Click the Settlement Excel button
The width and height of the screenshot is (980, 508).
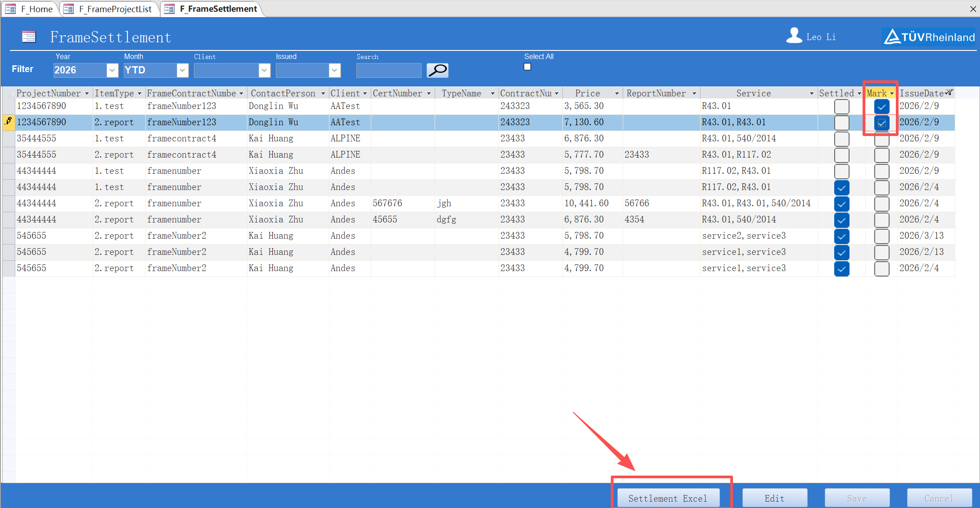pos(668,498)
